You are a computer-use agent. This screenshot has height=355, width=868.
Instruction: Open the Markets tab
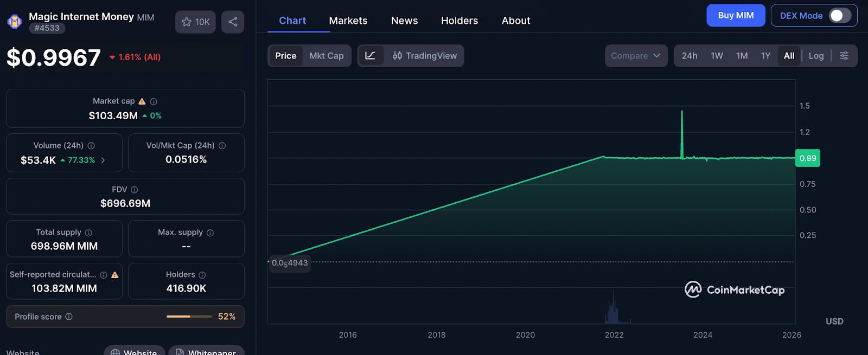coord(348,21)
